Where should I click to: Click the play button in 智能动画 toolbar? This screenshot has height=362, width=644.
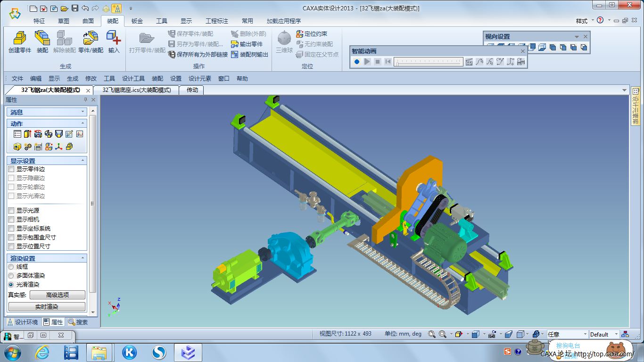[x=367, y=61]
